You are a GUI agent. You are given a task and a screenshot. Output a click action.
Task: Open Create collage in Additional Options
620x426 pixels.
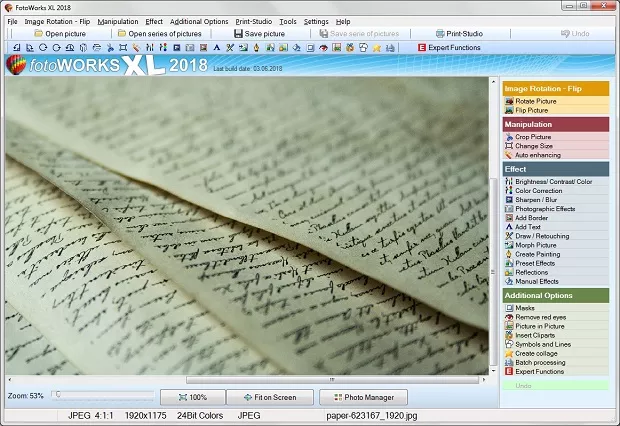(x=538, y=353)
